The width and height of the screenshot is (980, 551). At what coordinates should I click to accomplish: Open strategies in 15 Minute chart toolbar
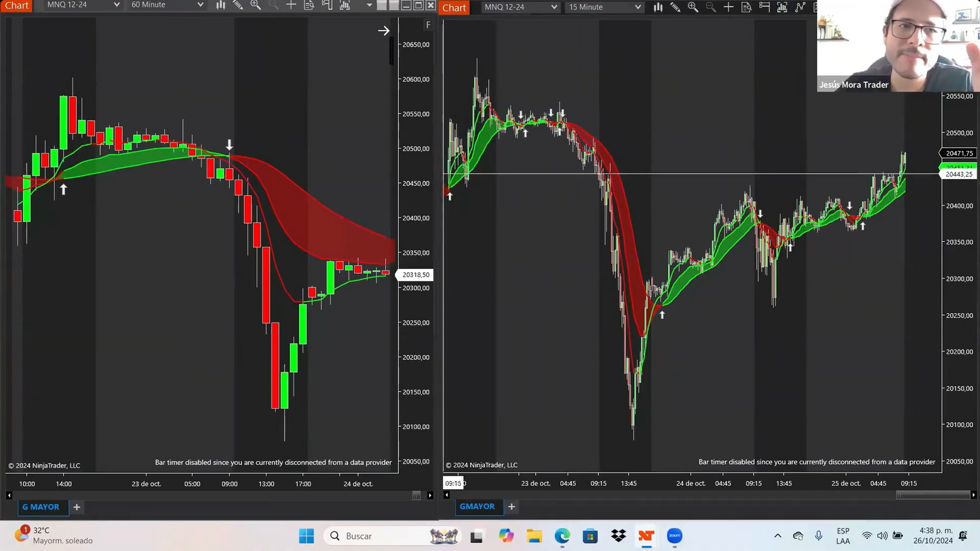800,7
